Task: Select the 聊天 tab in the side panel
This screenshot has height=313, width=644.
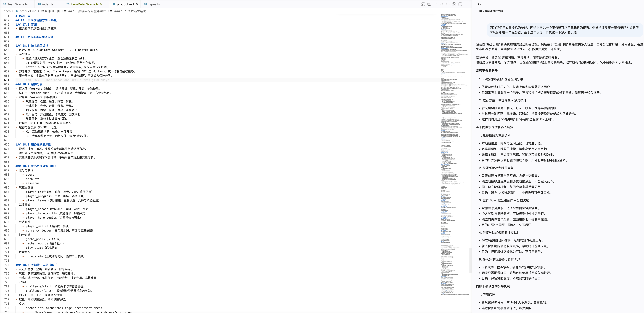Action: 480,4
